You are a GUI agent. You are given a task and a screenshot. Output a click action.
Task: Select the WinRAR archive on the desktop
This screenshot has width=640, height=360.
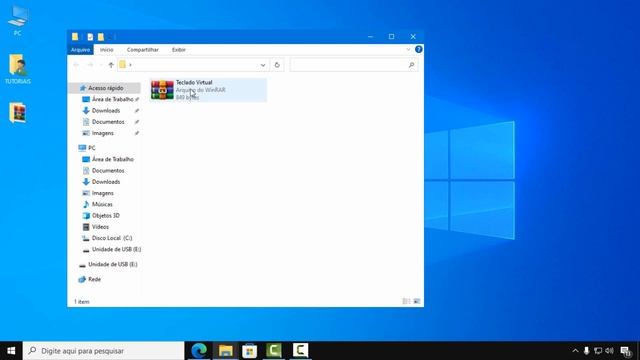(18, 113)
